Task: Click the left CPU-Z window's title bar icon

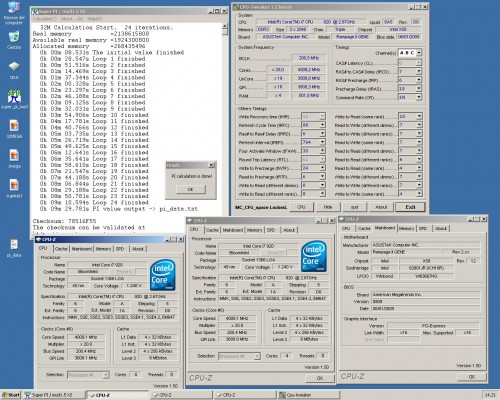Action: (39, 239)
